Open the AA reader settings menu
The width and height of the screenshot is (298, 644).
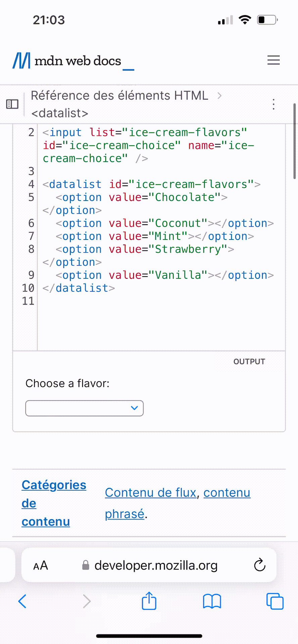(41, 566)
